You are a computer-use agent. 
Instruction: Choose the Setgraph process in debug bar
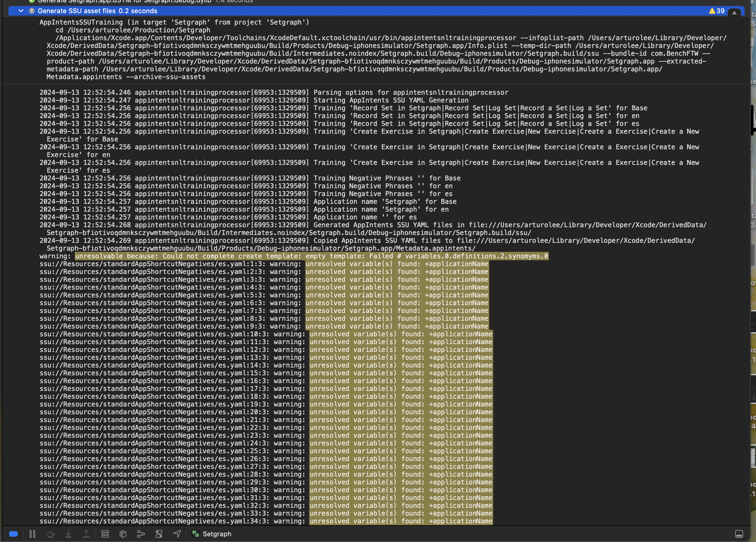(217, 534)
